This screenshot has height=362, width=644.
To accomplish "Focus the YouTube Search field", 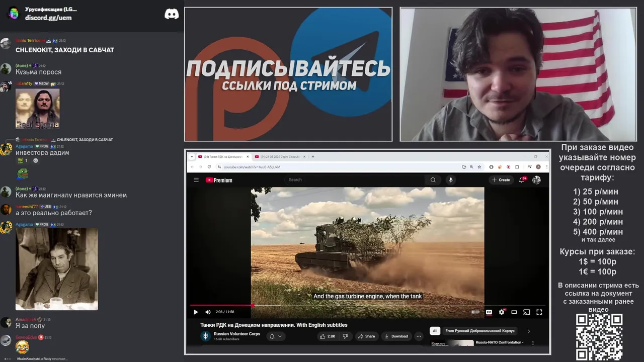I will coord(355,180).
